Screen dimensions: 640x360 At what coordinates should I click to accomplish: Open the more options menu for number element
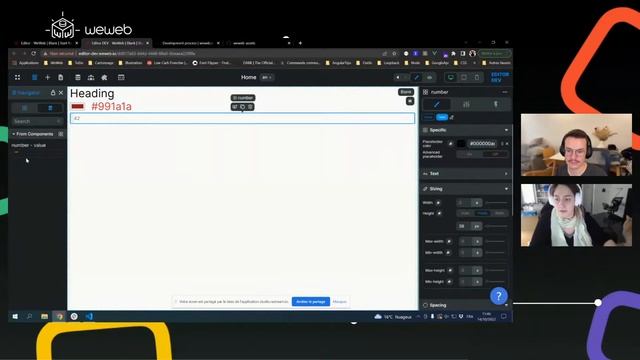point(504,92)
